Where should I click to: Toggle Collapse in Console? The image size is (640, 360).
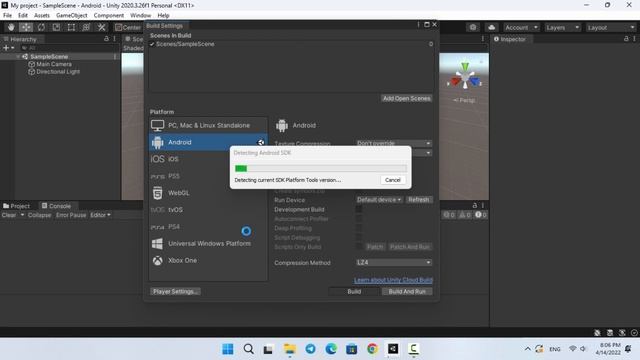tap(40, 215)
